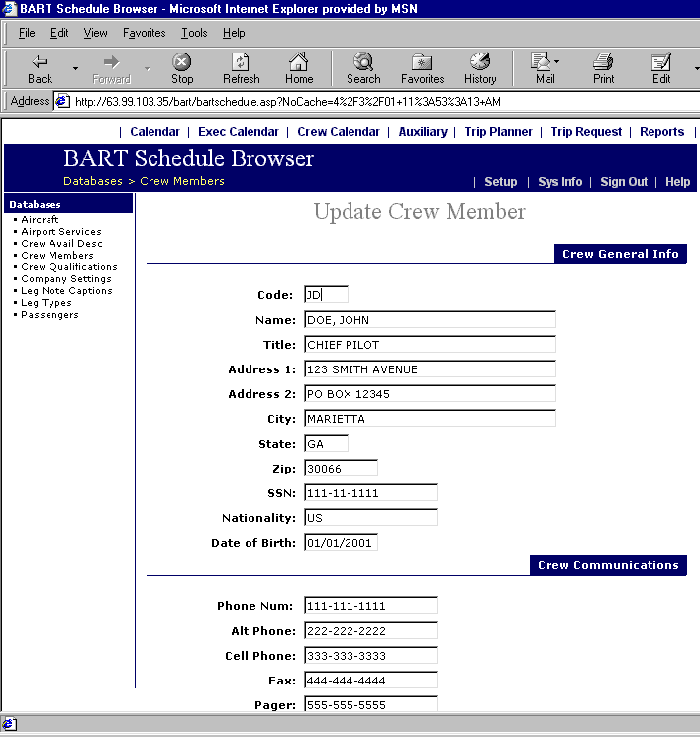Click the page icon in the address bar

(63, 101)
